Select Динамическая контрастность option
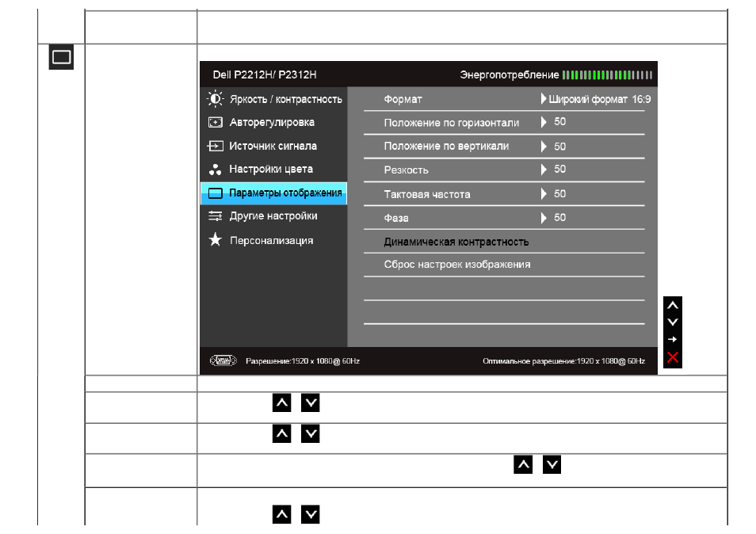Screen dimensions: 756x534 click(x=456, y=242)
